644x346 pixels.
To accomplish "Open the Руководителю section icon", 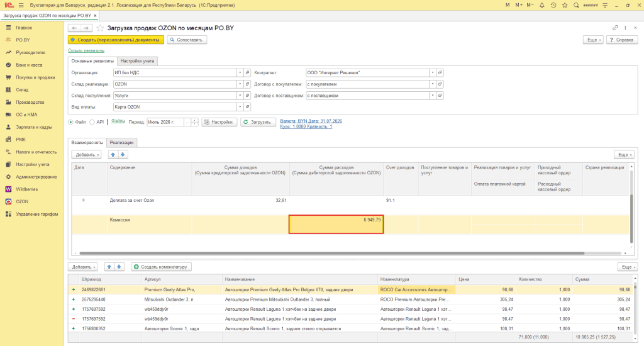I will (x=8, y=53).
